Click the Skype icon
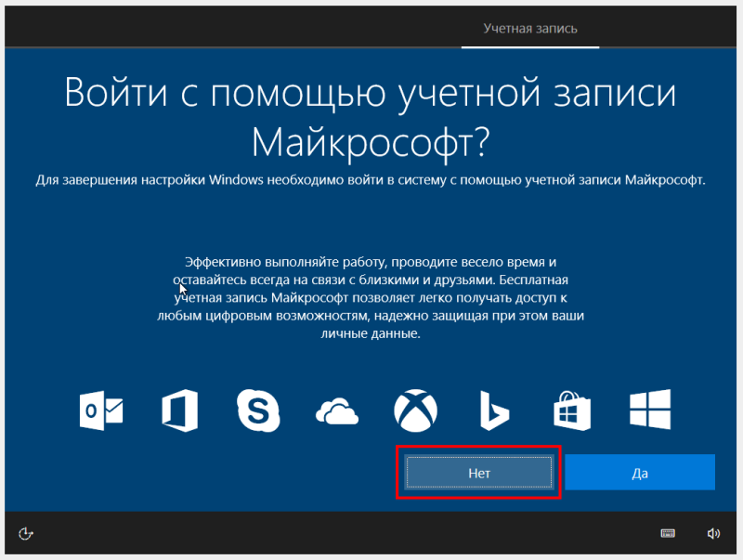This screenshot has height=560, width=743. point(258,410)
